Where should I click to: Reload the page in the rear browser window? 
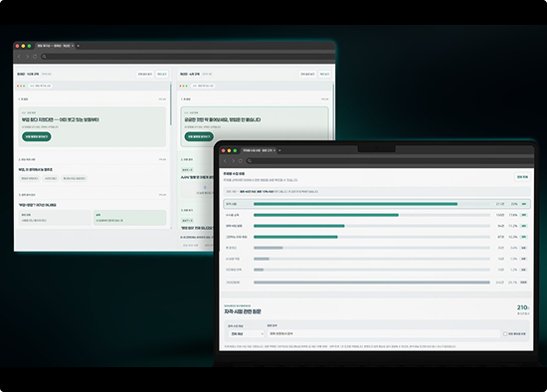click(35, 56)
